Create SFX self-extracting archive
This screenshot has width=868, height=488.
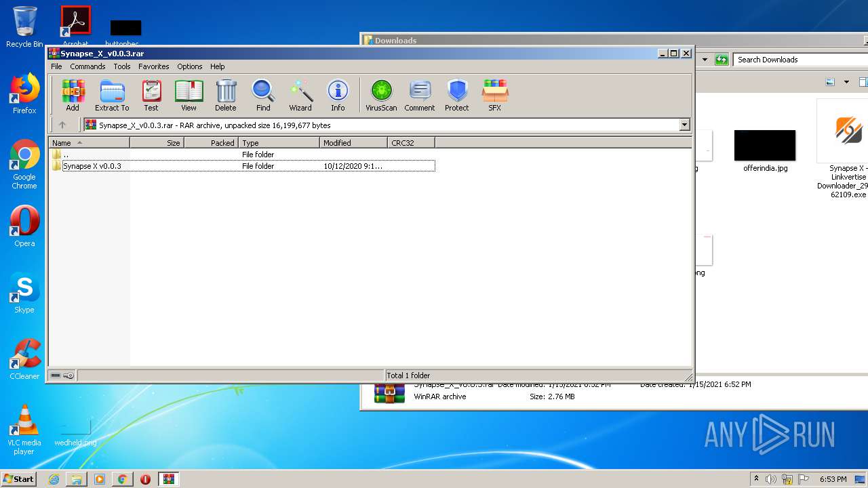click(495, 96)
